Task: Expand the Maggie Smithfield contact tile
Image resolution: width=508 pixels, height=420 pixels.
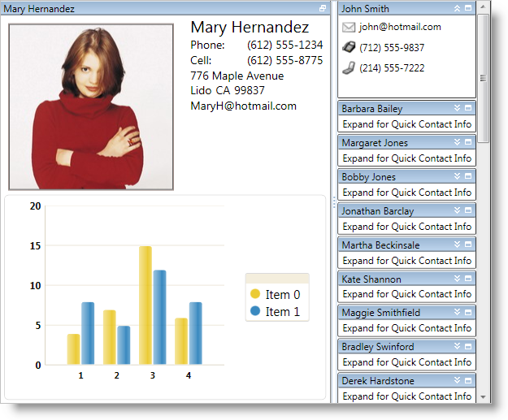Action: [457, 312]
